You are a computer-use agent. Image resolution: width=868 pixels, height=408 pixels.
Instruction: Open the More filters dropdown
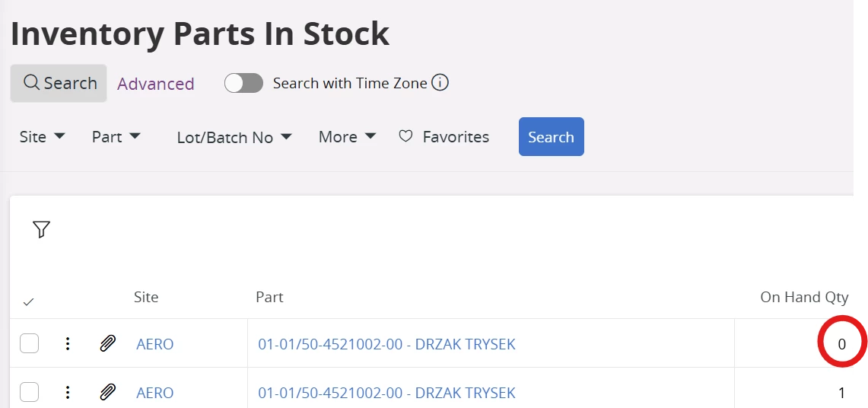tap(348, 137)
